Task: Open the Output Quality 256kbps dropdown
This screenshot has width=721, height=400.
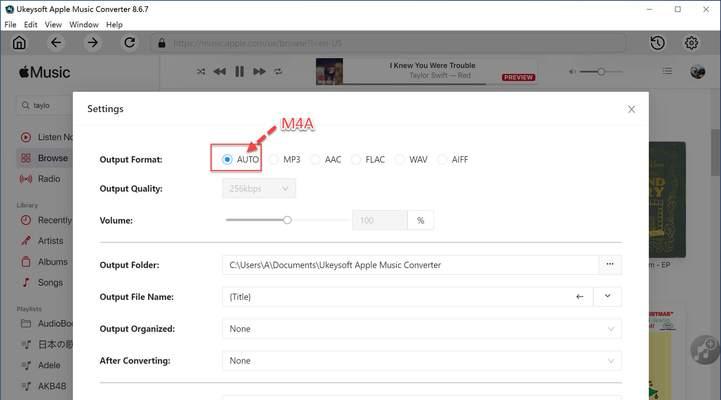Action: [x=259, y=189]
